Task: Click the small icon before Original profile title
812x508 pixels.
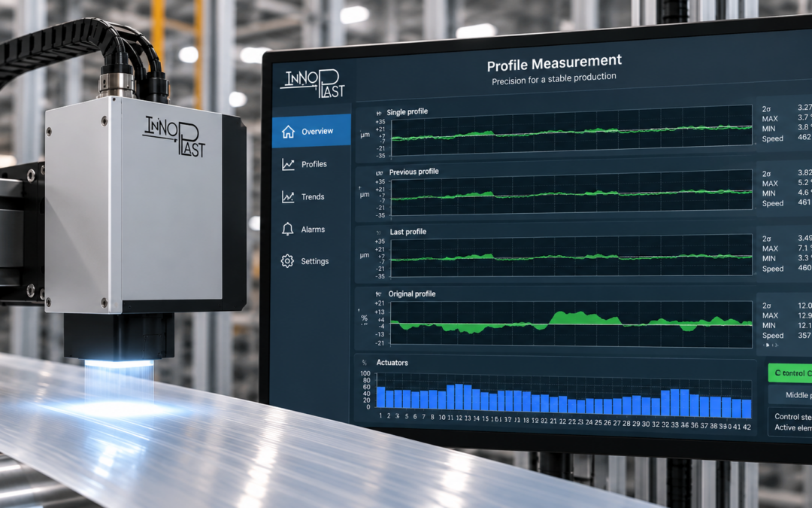Action: coord(378,294)
